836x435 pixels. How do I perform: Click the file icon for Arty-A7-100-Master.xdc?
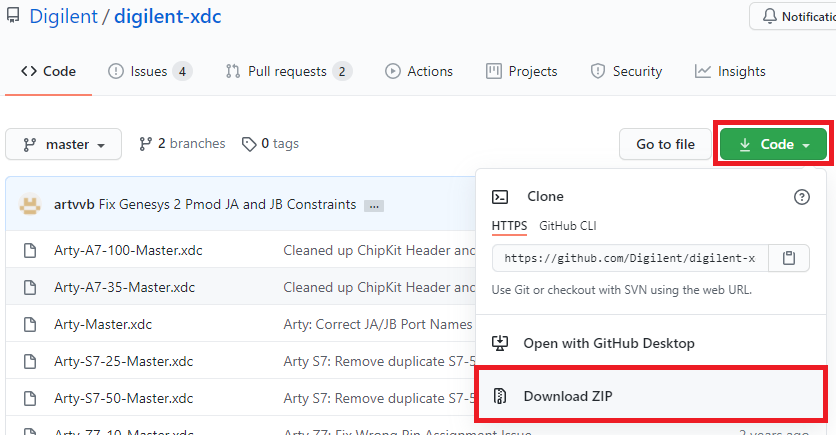(30, 250)
